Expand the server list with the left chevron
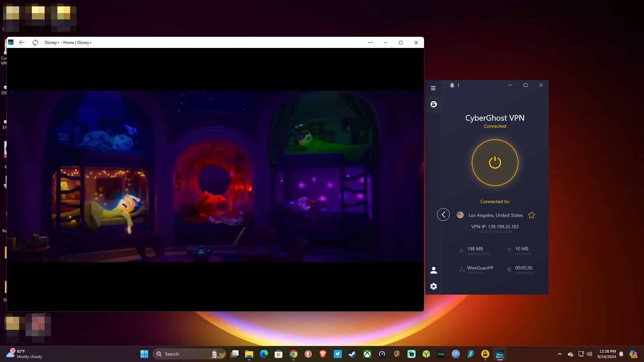 click(x=443, y=215)
